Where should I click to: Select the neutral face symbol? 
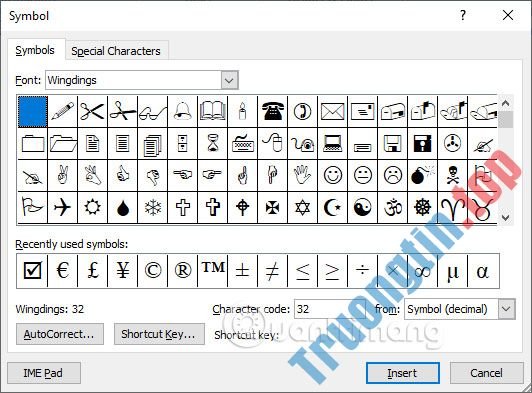(x=363, y=175)
